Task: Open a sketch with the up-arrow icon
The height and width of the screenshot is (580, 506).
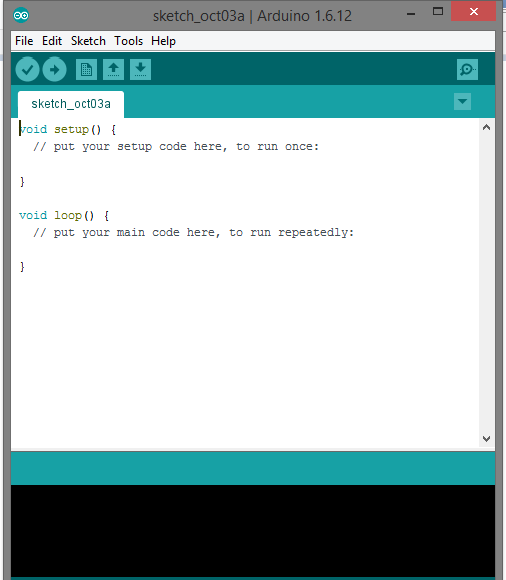Action: [x=113, y=69]
